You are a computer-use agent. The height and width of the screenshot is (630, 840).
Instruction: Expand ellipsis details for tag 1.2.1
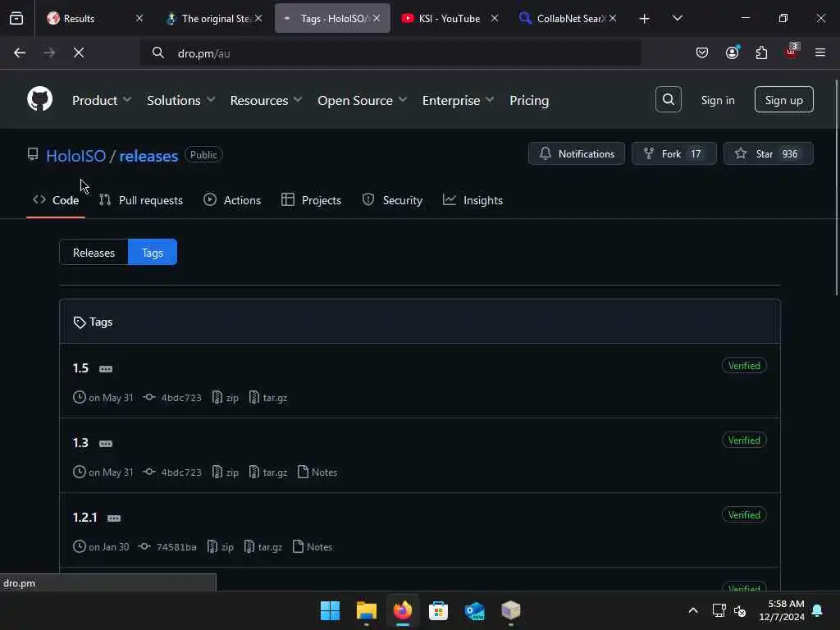click(x=113, y=518)
